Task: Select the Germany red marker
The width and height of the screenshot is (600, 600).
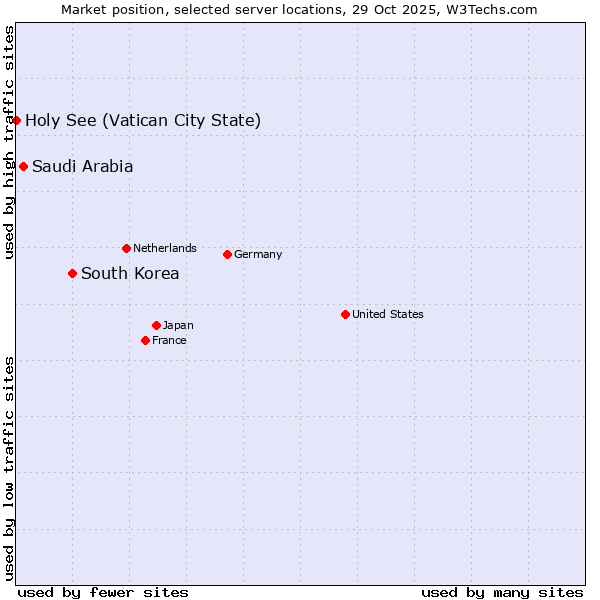Action: coord(227,255)
